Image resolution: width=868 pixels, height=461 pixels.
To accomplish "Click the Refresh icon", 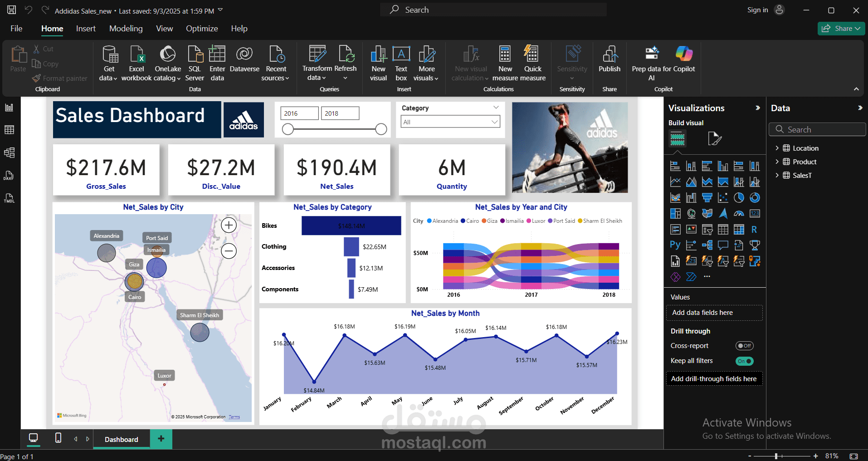I will point(346,63).
